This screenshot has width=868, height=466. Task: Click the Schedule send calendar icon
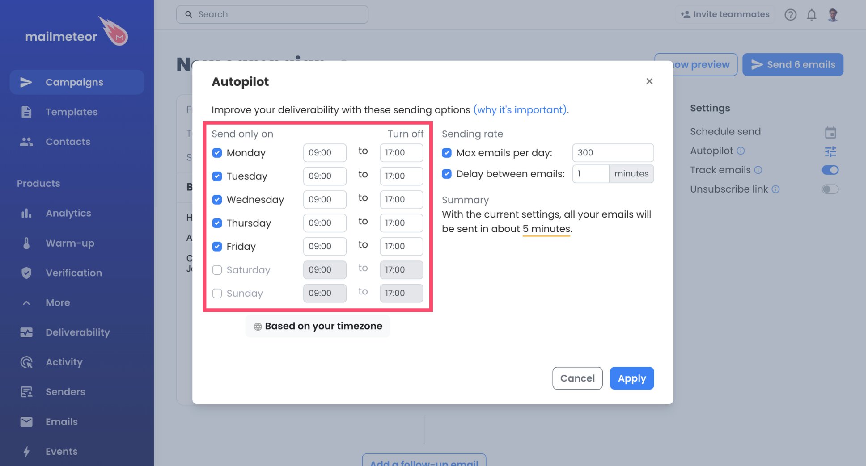[x=830, y=132]
